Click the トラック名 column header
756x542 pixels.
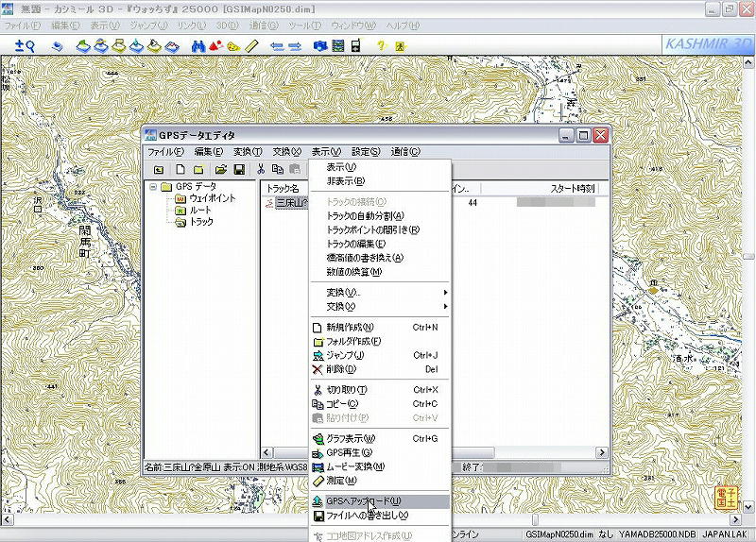[x=285, y=188]
